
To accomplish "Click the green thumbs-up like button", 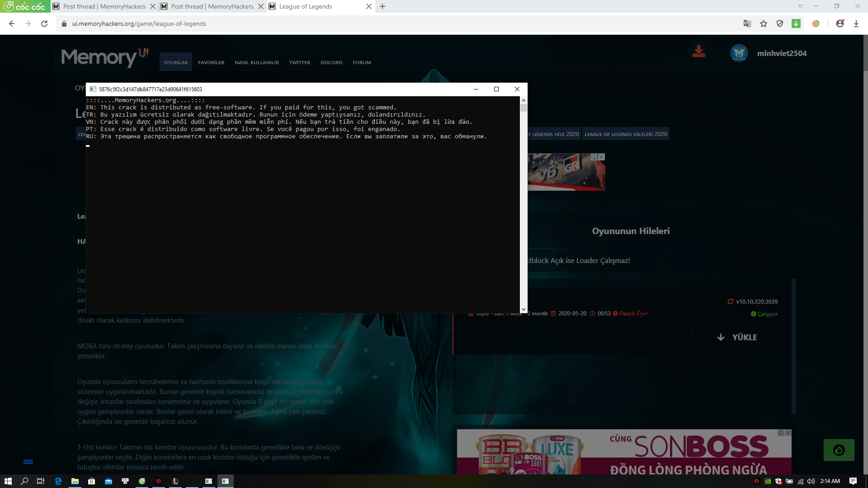I will 839,450.
